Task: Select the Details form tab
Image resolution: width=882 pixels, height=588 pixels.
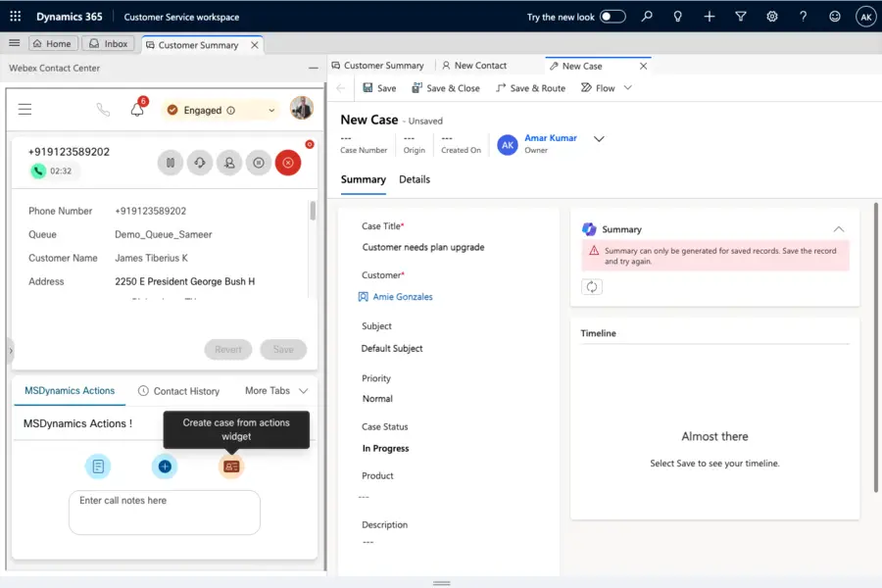Action: (415, 179)
